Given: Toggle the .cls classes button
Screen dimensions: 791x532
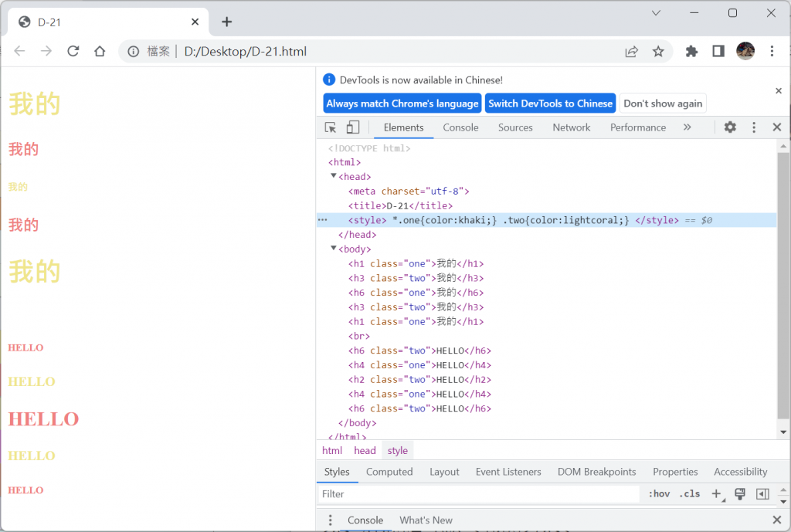Looking at the screenshot, I should [690, 494].
